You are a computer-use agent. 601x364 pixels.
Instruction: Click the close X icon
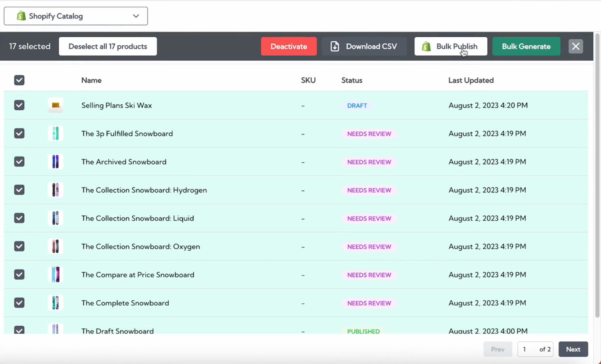[576, 46]
